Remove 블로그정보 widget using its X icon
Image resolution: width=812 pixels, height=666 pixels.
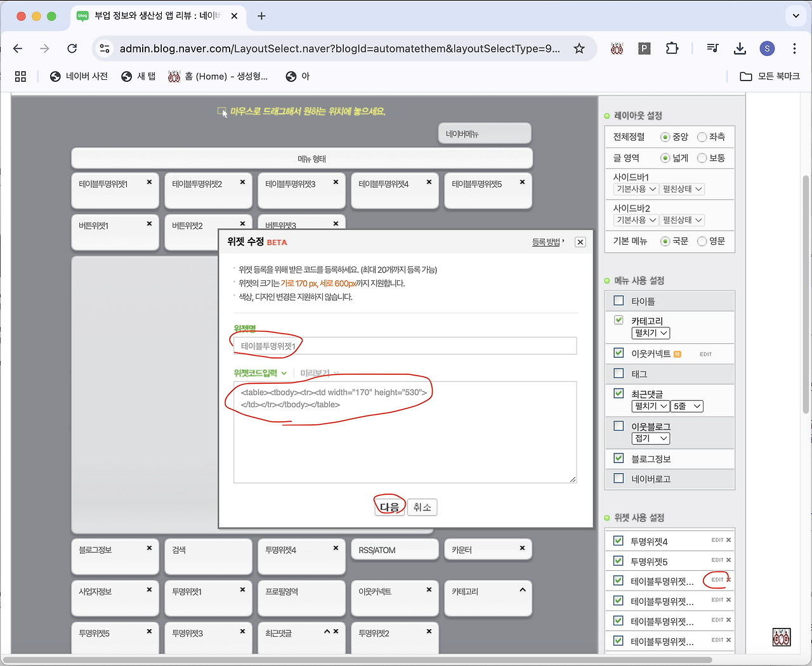(x=149, y=548)
